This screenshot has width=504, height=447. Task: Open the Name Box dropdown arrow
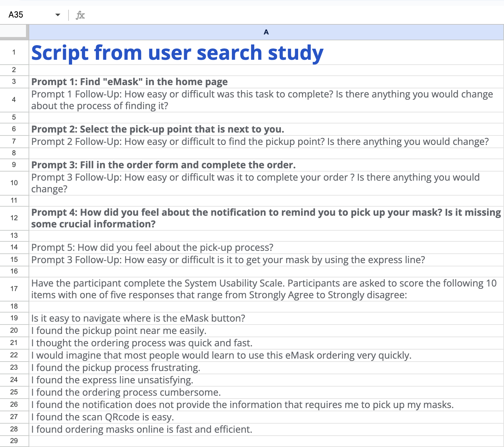[58, 15]
